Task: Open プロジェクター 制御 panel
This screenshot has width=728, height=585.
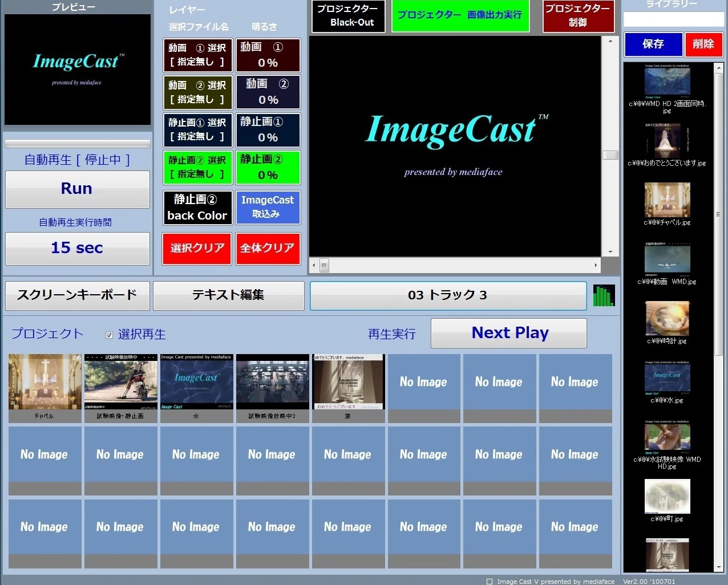Action: click(x=579, y=16)
